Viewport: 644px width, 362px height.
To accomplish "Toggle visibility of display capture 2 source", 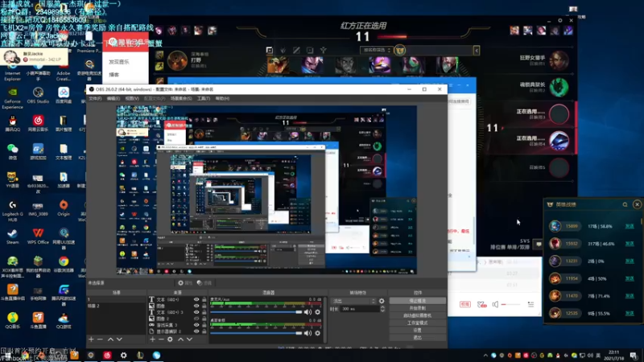I will pos(196,331).
